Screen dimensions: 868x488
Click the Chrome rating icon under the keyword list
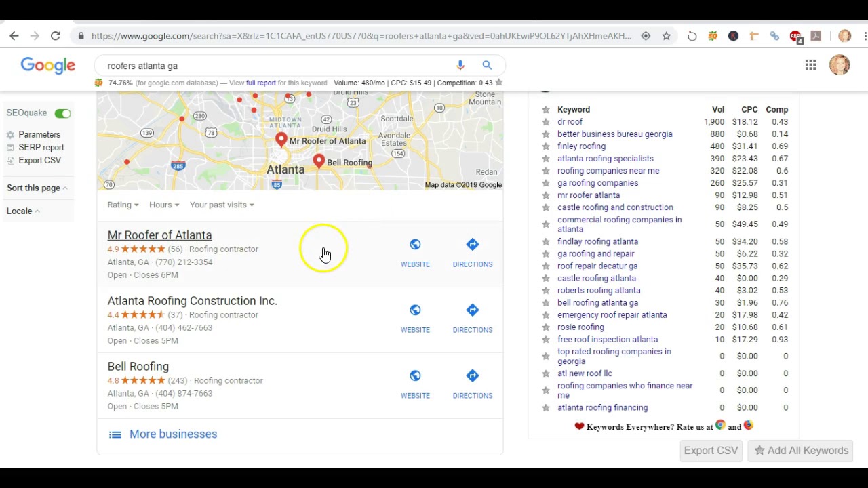tap(720, 426)
